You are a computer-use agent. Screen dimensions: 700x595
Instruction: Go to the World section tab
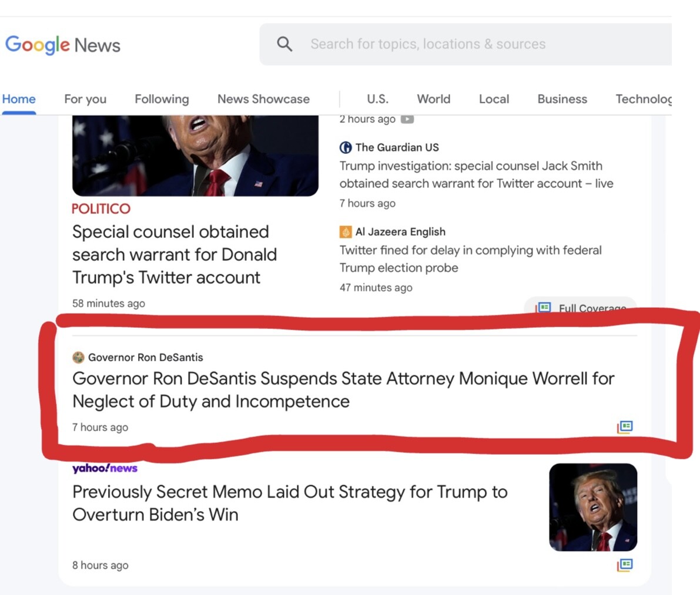434,99
